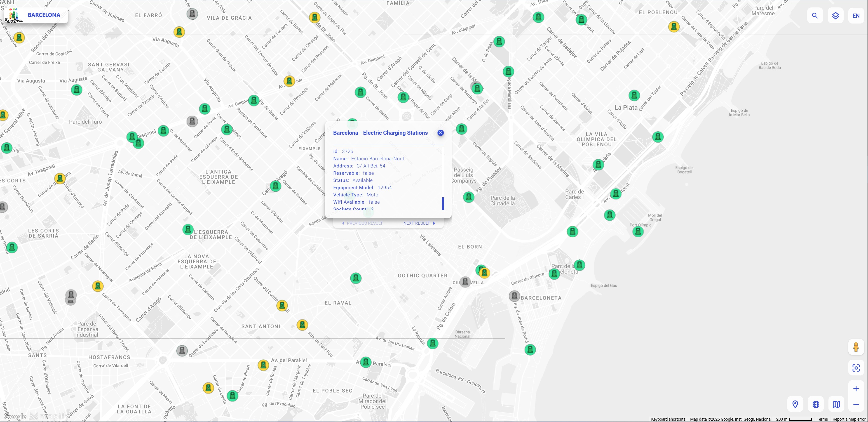
Task: Open the map search tool
Action: click(815, 15)
